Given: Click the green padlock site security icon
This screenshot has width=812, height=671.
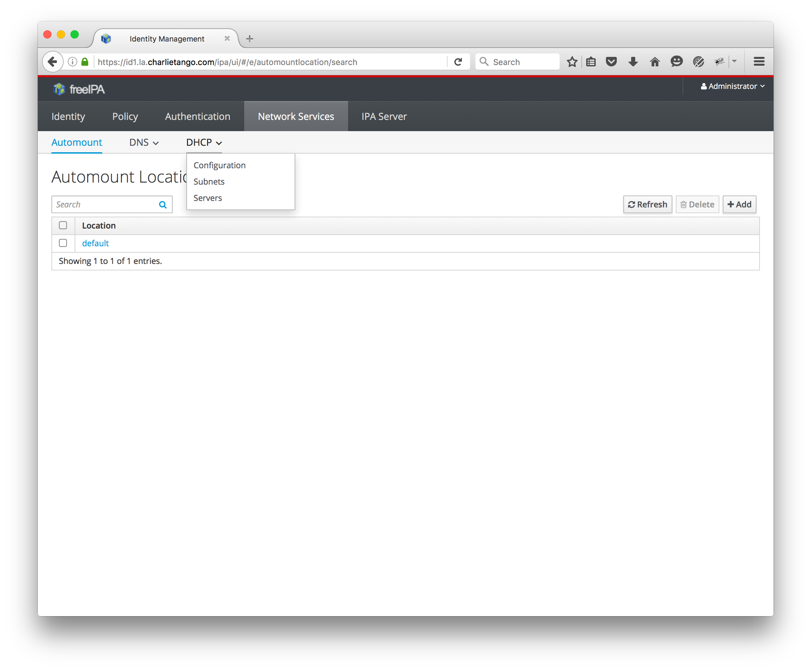Looking at the screenshot, I should 85,62.
